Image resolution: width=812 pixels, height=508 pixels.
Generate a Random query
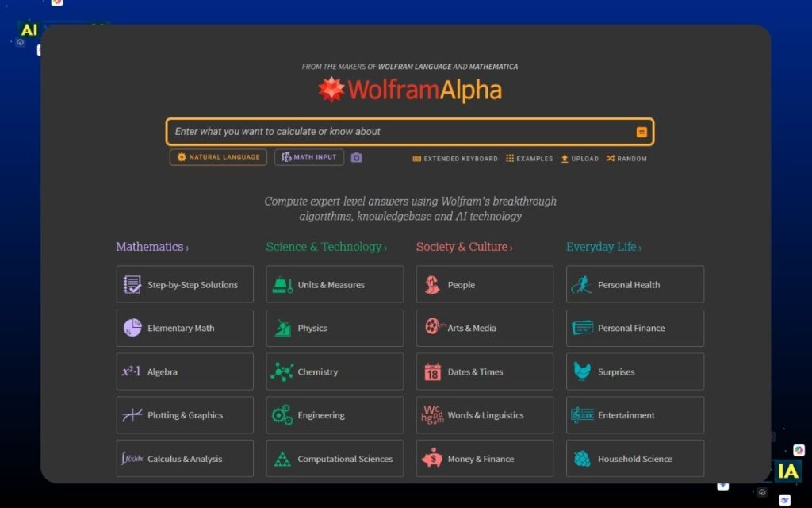pos(626,158)
